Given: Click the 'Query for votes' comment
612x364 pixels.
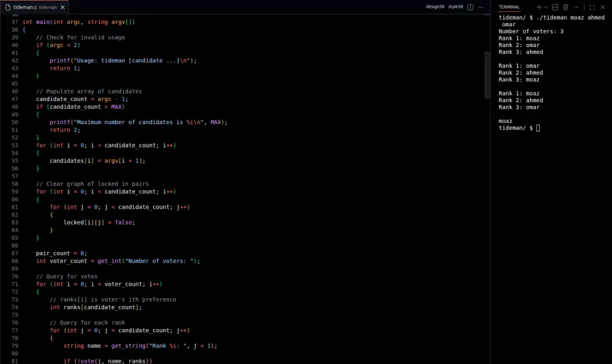Looking at the screenshot, I should (x=67, y=277).
